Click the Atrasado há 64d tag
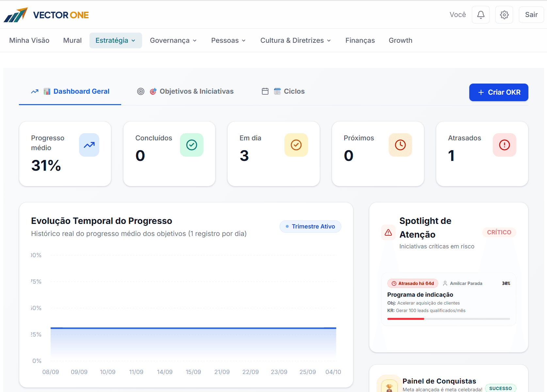This screenshot has width=547, height=392. (x=413, y=283)
